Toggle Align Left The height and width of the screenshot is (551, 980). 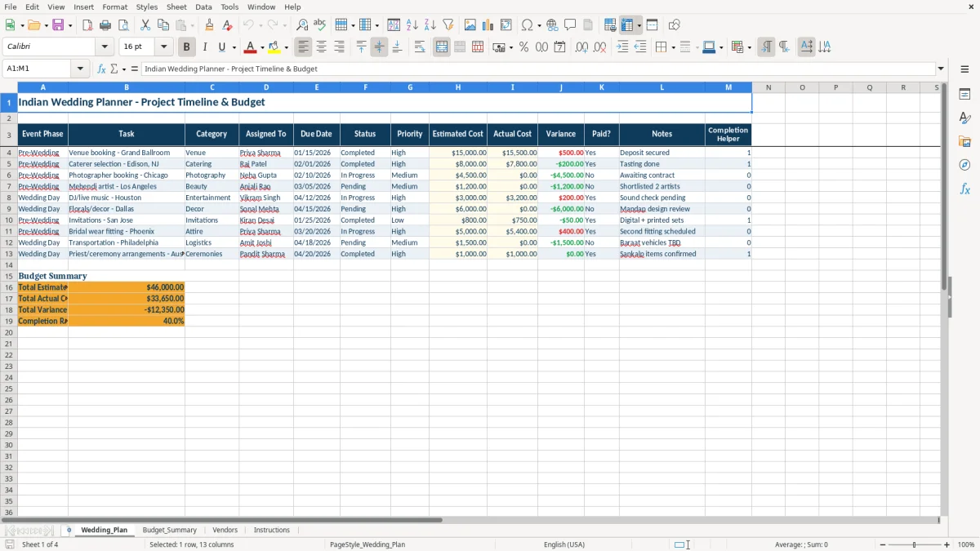303,47
